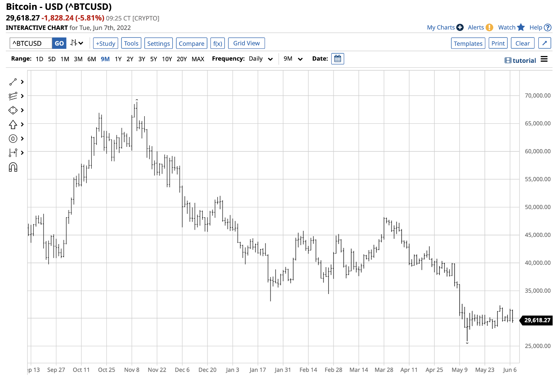Image resolution: width=558 pixels, height=392 pixels.
Task: Select the Fibonacci lines tool icon
Action: coord(13,96)
